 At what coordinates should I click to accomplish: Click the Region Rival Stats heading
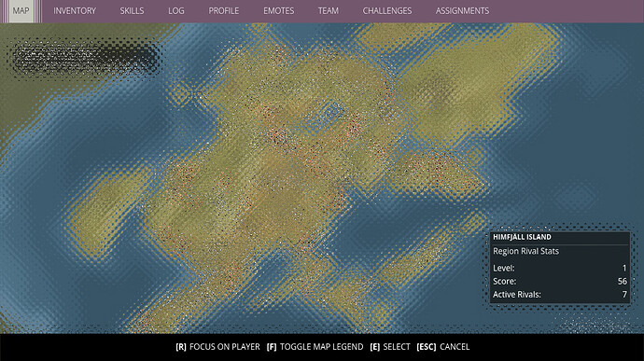pos(525,251)
